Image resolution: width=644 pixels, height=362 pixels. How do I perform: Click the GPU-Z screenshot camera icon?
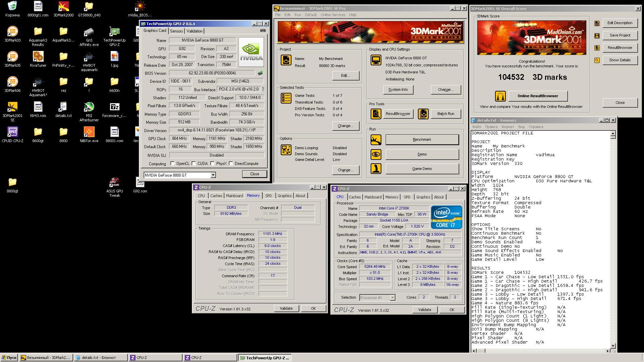pyautogui.click(x=263, y=31)
